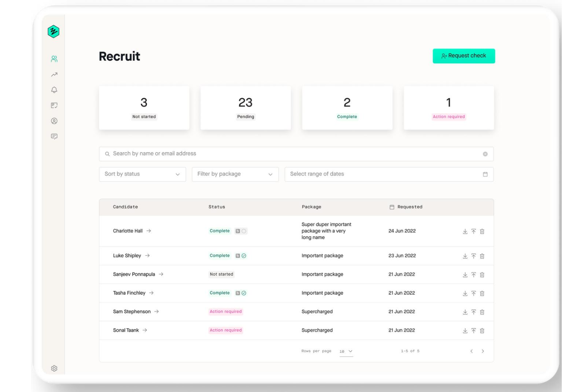View notifications via the bell icon
This screenshot has width=588, height=392.
coord(54,90)
